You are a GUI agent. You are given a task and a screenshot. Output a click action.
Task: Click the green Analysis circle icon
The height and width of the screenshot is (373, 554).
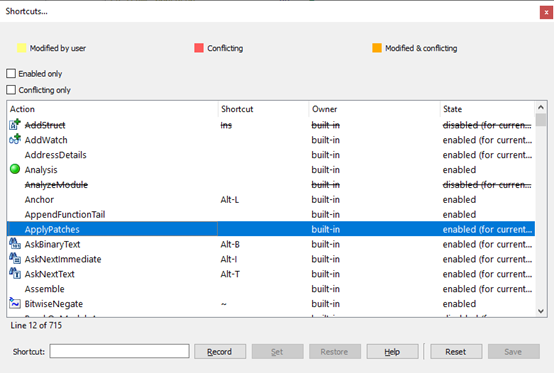click(x=15, y=169)
